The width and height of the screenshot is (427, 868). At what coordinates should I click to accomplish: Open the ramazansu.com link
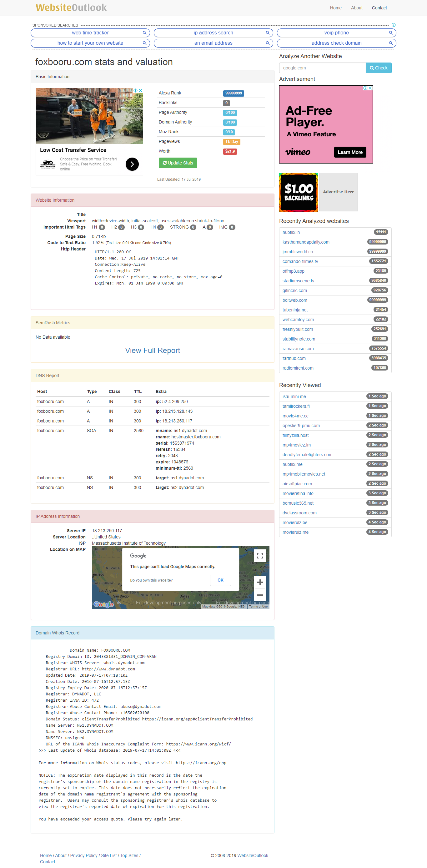(x=298, y=349)
